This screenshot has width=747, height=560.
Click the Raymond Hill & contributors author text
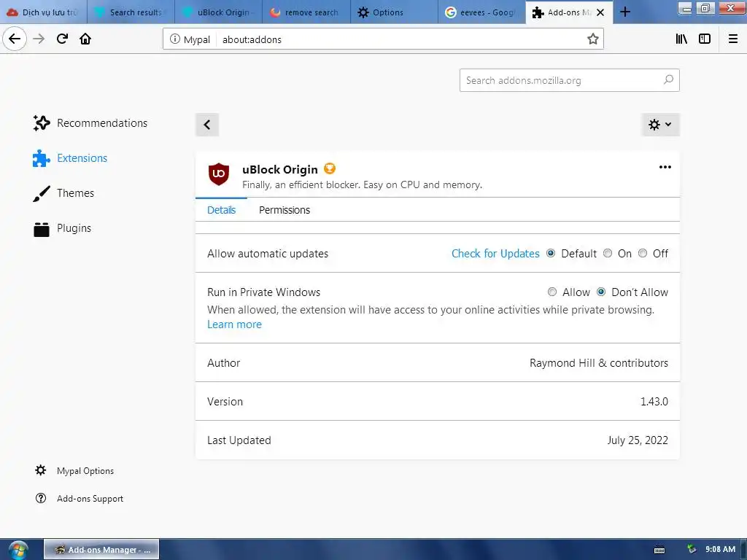tap(599, 363)
